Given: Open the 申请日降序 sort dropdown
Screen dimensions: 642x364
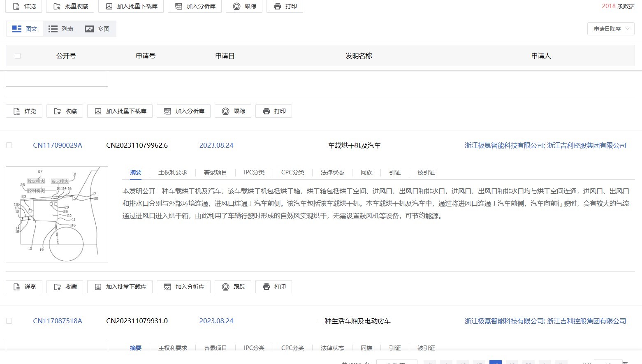Looking at the screenshot, I should tap(611, 29).
